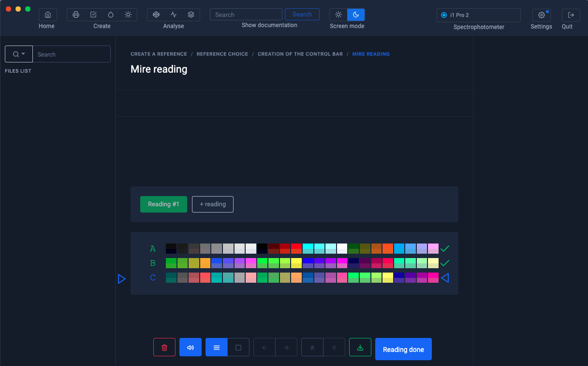Open the printer create option

coord(76,15)
